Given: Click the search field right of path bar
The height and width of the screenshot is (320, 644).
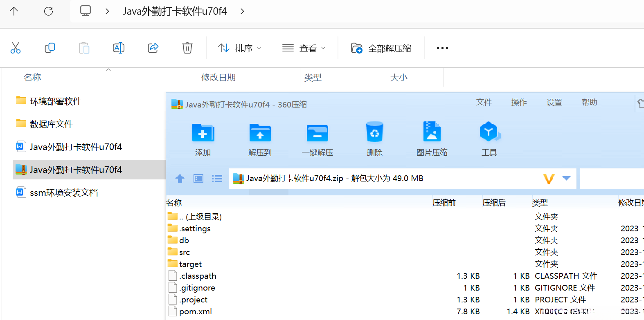Looking at the screenshot, I should [612, 179].
